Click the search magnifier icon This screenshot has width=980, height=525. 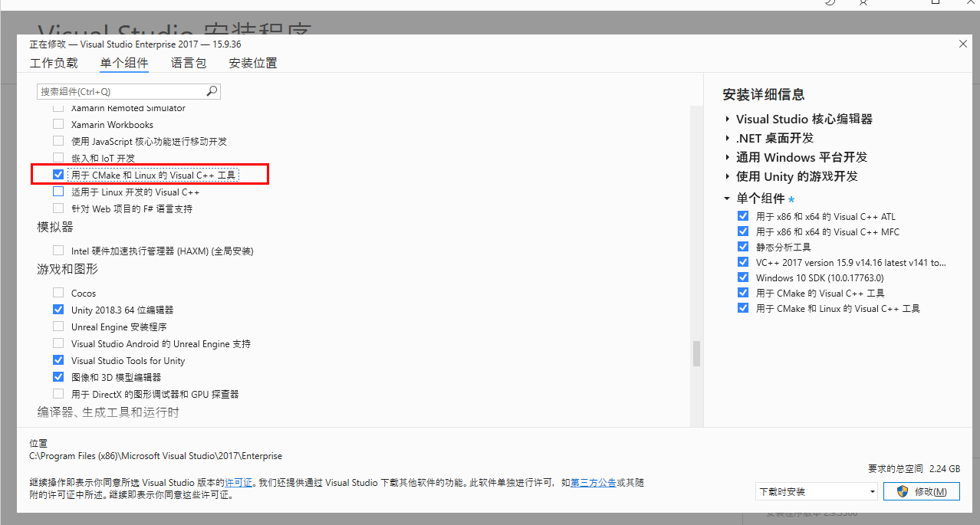[212, 90]
